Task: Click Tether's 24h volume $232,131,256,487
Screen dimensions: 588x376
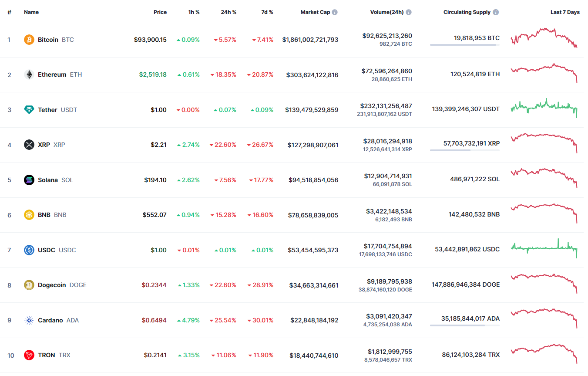Action: 386,106
